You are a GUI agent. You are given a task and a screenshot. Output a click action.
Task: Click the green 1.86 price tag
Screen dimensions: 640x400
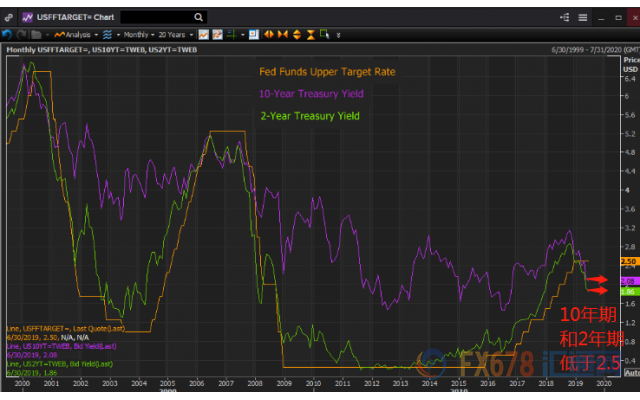[x=628, y=291]
